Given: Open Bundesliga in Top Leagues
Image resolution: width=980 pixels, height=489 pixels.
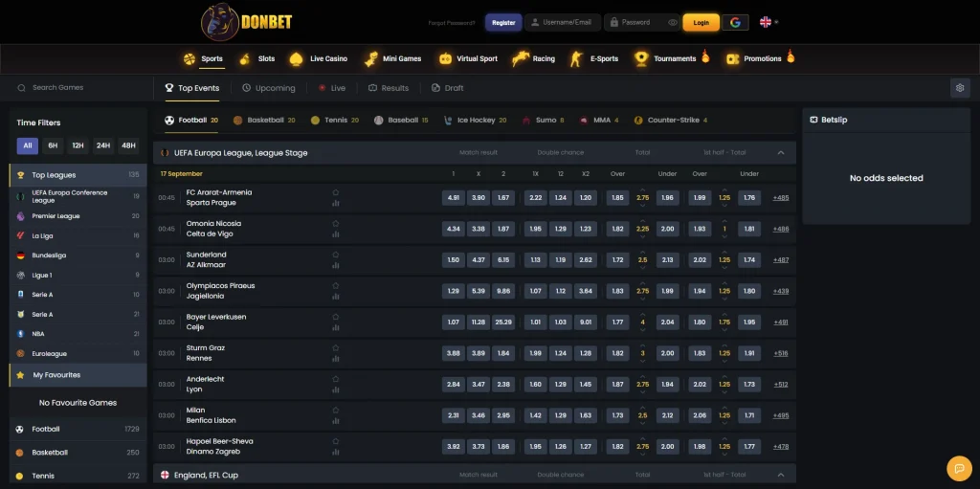Looking at the screenshot, I should pos(78,256).
